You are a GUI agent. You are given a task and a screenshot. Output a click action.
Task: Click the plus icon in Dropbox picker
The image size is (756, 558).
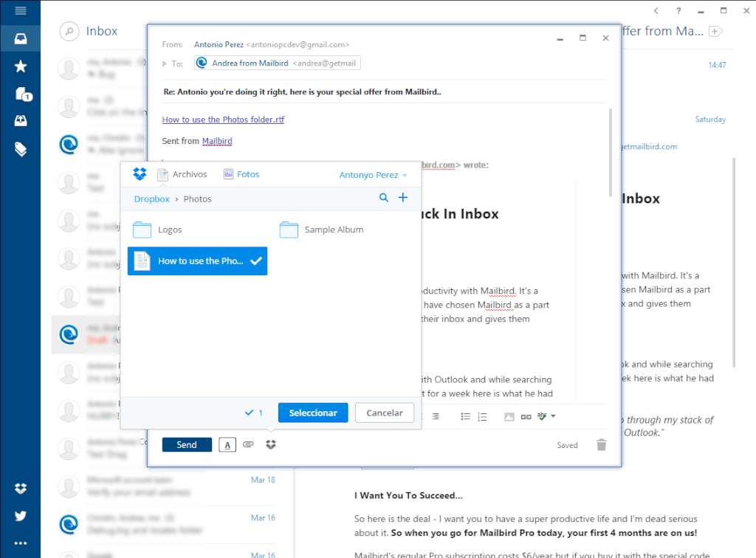click(x=403, y=198)
